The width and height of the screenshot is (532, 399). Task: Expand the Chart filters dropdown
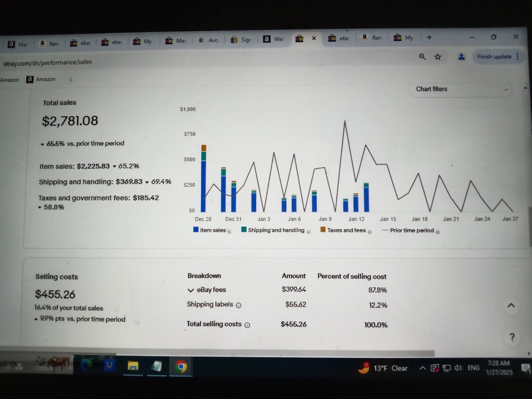[x=461, y=89]
